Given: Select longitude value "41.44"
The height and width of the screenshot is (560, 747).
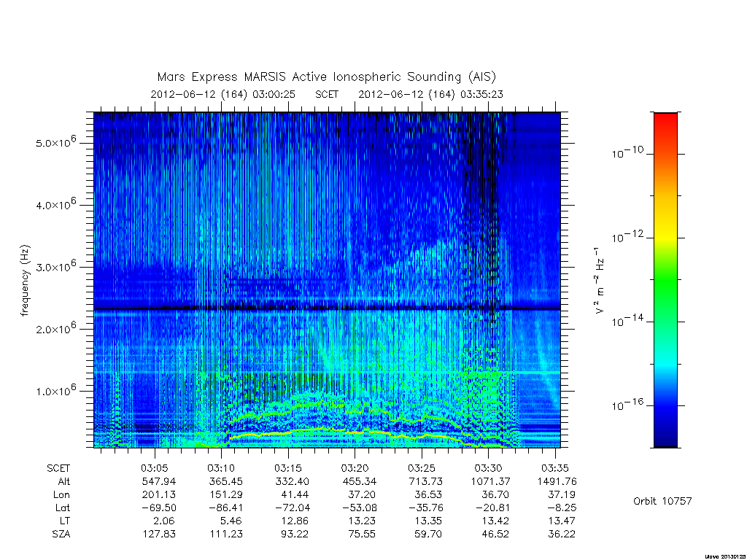Looking at the screenshot, I should tap(295, 495).
